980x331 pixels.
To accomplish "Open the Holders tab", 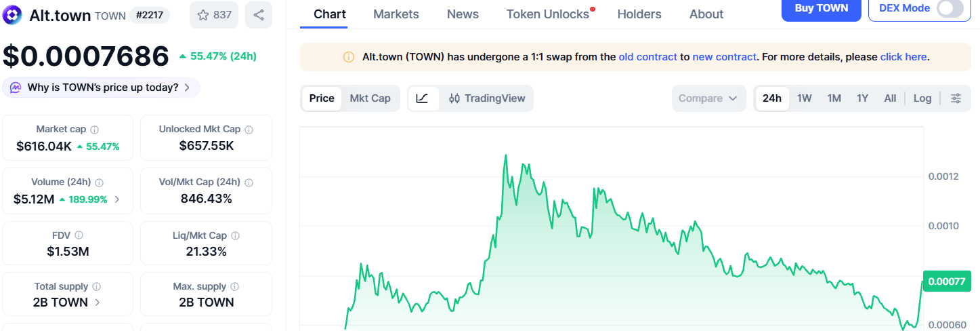I will point(639,14).
